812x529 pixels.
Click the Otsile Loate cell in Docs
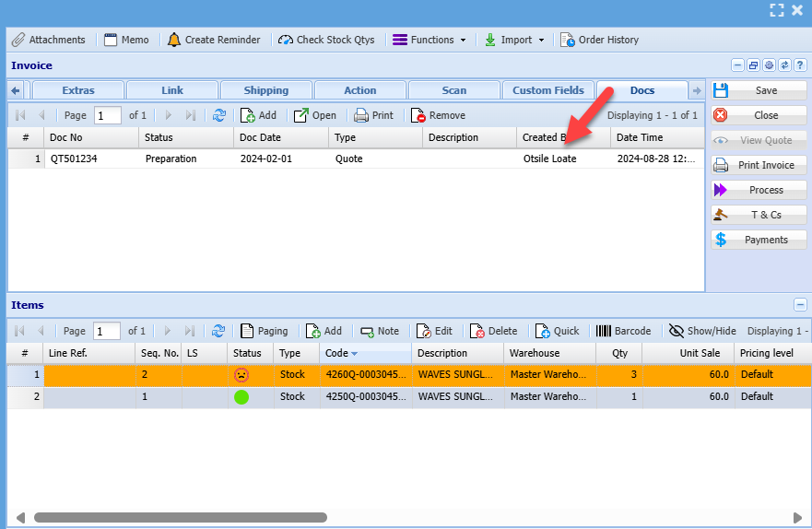pyautogui.click(x=549, y=159)
